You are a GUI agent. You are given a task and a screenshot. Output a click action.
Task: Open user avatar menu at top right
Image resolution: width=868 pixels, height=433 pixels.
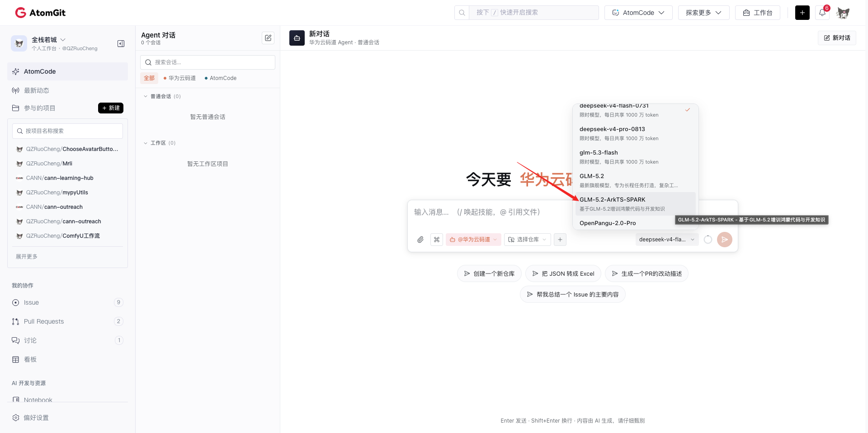pyautogui.click(x=843, y=13)
